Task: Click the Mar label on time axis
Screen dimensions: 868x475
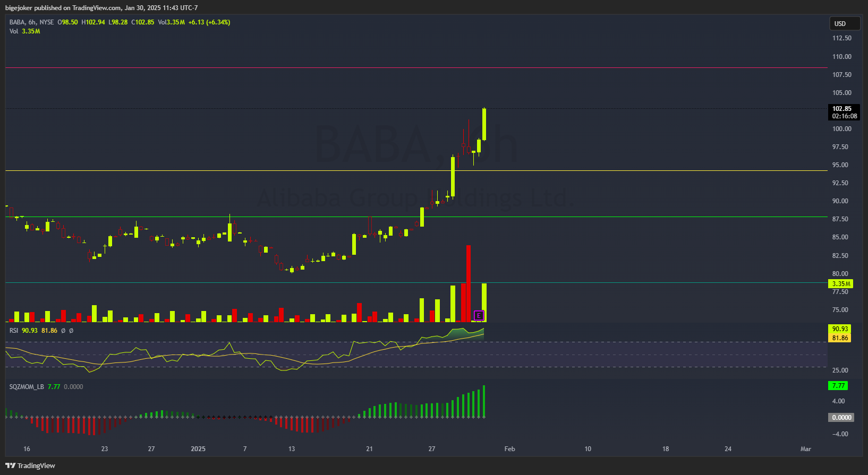Action: pyautogui.click(x=806, y=449)
